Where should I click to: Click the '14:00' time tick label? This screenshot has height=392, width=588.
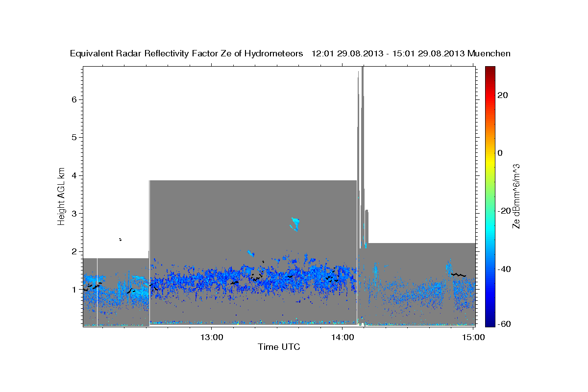click(x=342, y=338)
